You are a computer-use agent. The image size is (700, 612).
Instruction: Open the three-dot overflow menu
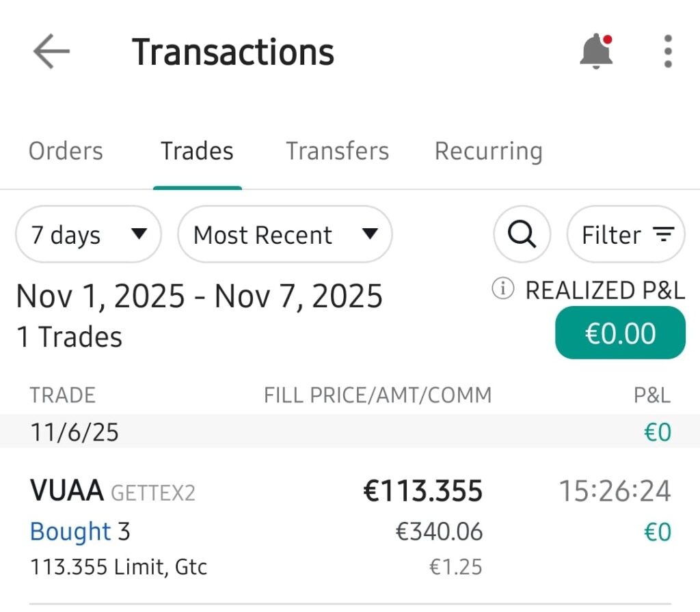pos(668,52)
